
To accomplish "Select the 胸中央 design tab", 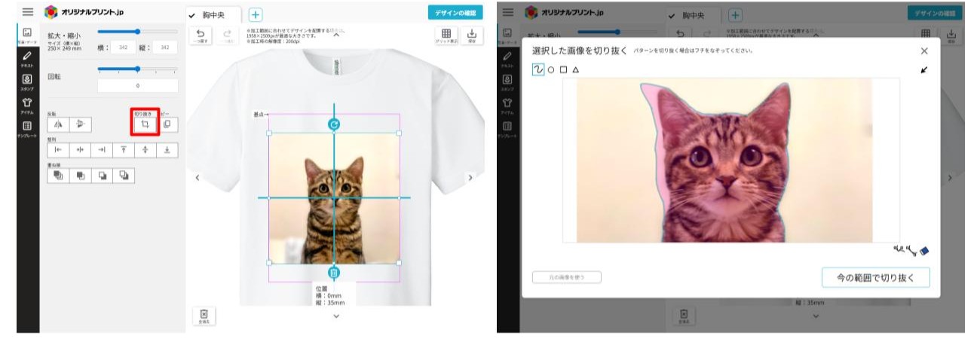I will point(213,14).
